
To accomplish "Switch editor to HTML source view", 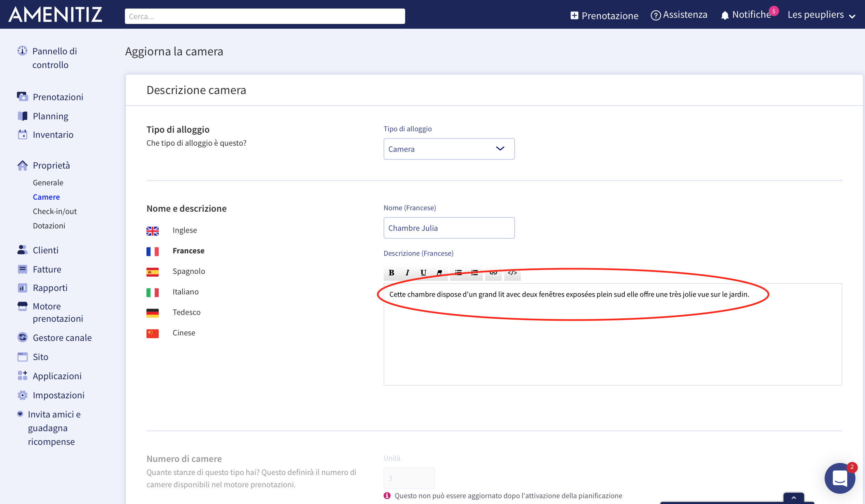I will click(512, 273).
